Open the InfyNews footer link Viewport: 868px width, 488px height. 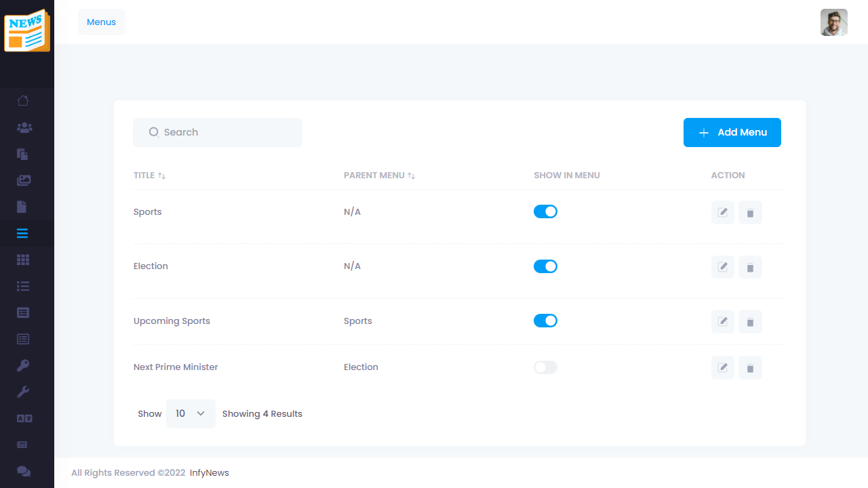point(210,472)
